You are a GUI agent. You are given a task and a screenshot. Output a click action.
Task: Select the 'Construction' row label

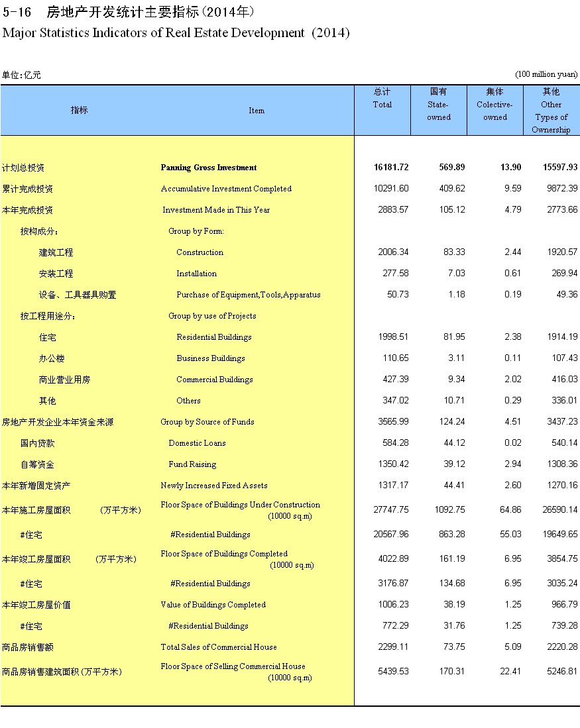(x=200, y=252)
